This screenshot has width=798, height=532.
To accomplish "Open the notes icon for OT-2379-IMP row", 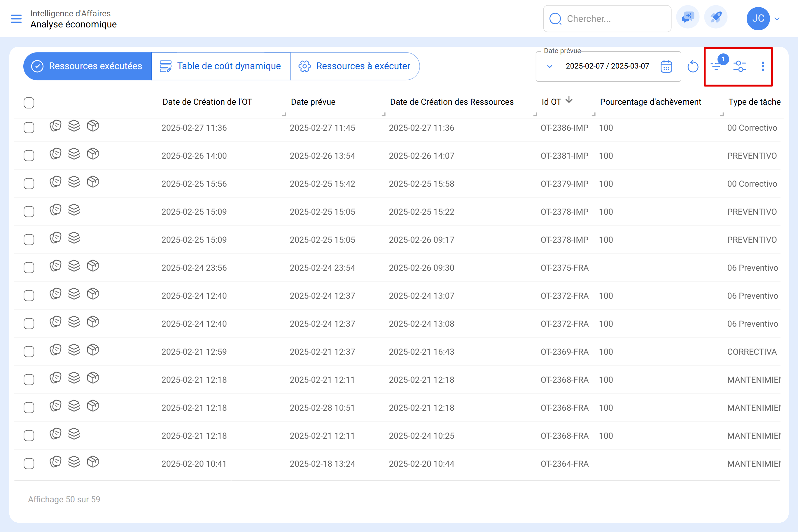I will point(55,182).
